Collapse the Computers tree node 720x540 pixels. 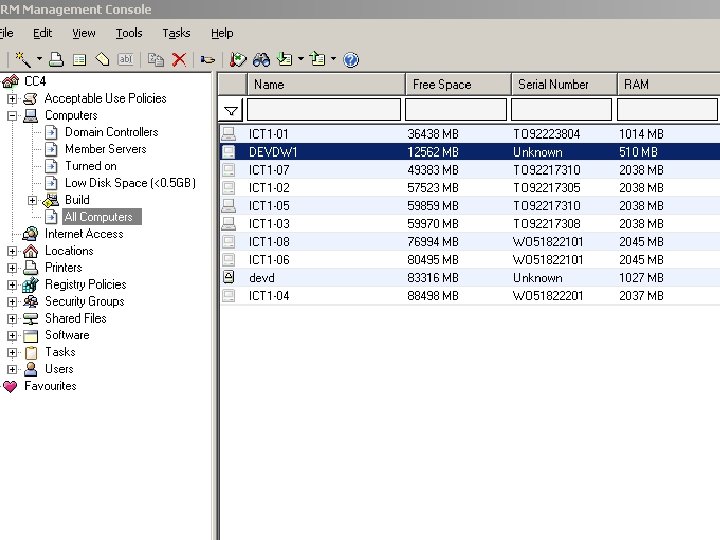12,116
